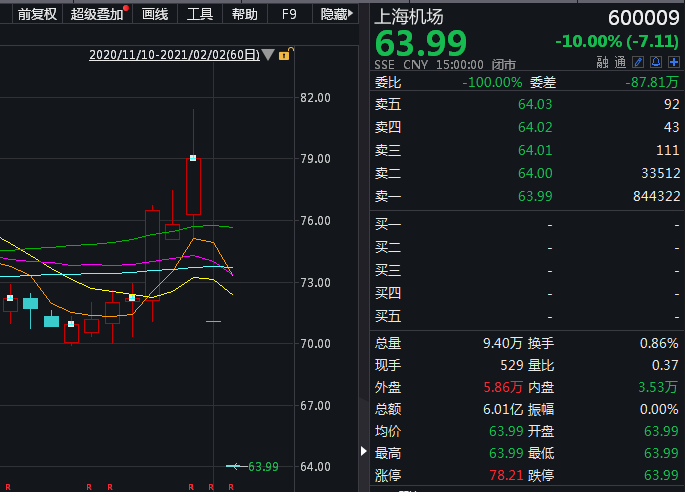685x492 pixels.
Task: Open the 工具 tools menu
Action: pos(200,14)
